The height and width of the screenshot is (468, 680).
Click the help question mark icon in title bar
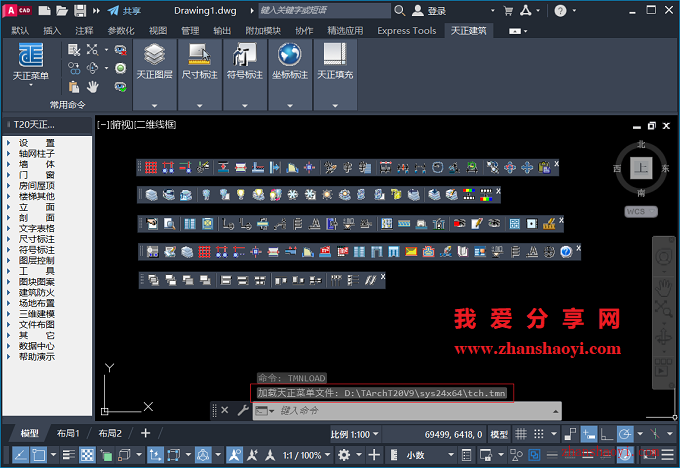[560, 11]
